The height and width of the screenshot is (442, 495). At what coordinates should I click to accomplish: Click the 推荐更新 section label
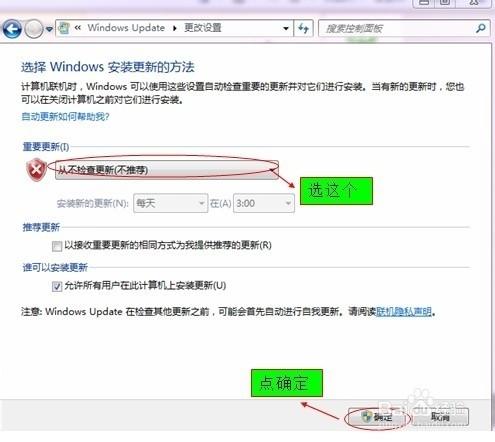pyautogui.click(x=41, y=227)
